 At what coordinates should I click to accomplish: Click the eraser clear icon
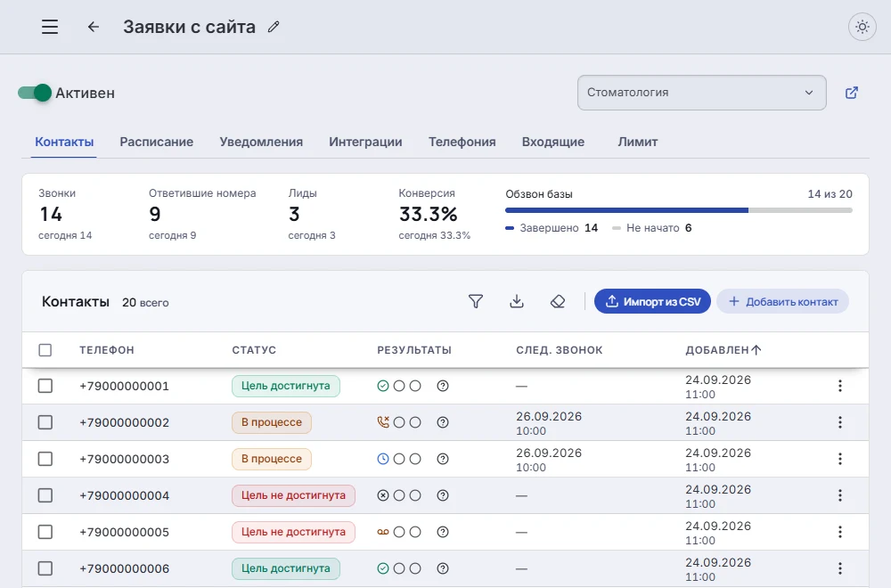558,301
